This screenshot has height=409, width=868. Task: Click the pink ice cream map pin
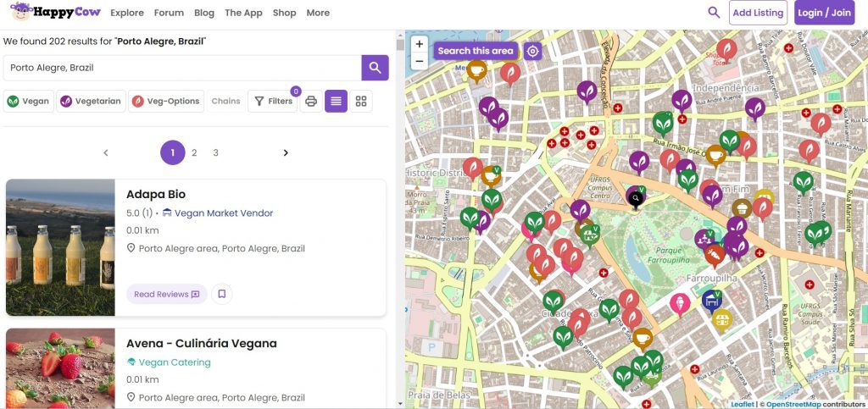coord(680,303)
